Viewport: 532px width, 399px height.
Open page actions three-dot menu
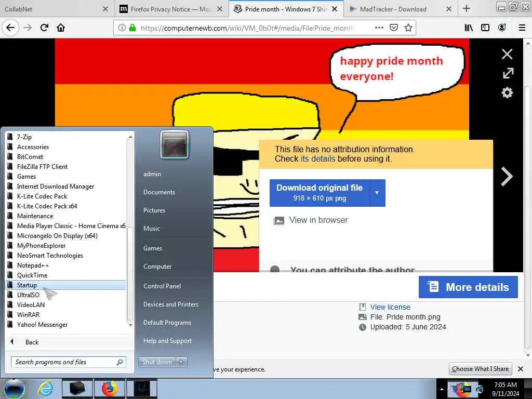coord(379,28)
